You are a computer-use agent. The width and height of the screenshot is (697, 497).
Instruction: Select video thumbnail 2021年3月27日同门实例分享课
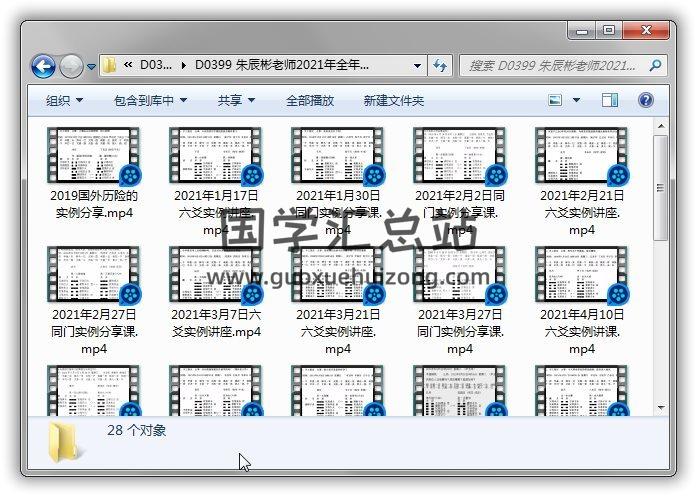pyautogui.click(x=460, y=275)
